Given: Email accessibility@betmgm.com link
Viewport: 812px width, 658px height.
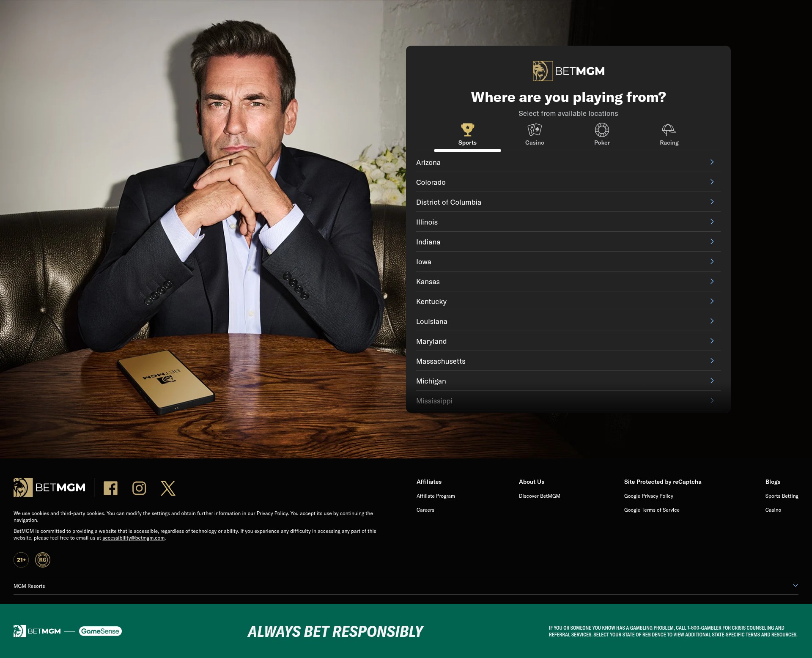Looking at the screenshot, I should click(134, 538).
